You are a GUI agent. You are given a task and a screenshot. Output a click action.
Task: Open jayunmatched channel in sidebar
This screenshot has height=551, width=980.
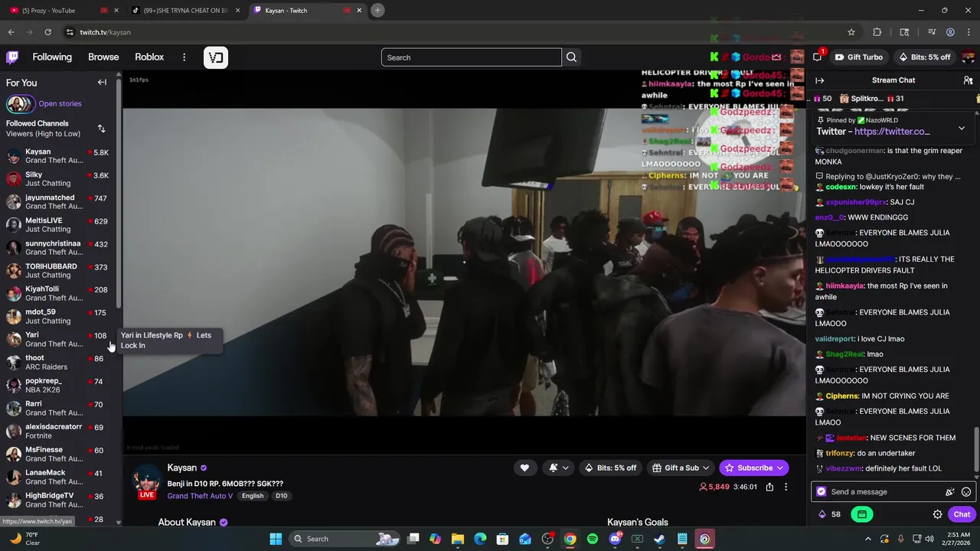(x=58, y=202)
